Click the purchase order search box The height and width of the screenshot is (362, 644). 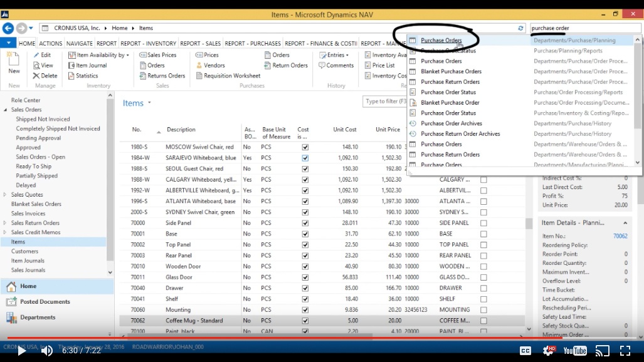[x=585, y=28]
